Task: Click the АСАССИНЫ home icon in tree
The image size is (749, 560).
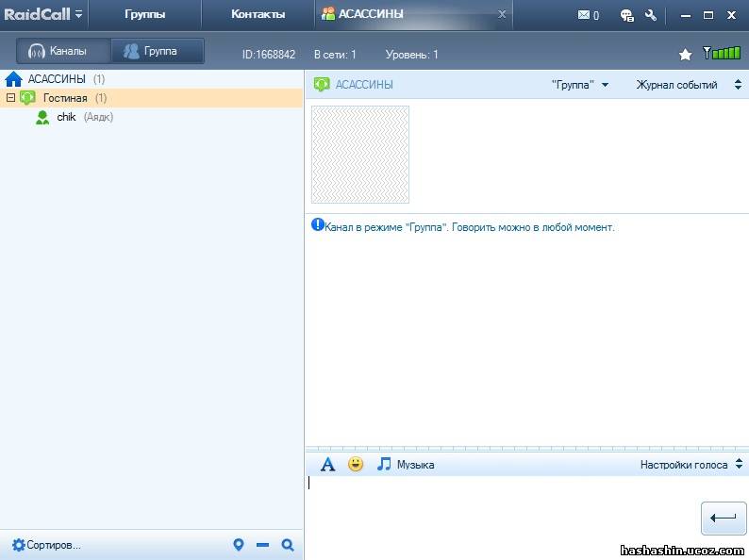Action: 13,79
